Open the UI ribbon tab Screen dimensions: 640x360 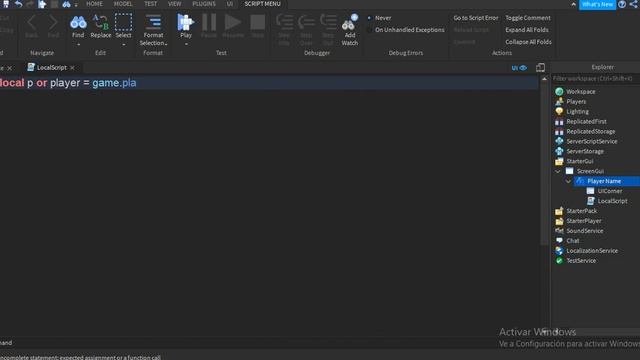[230, 4]
